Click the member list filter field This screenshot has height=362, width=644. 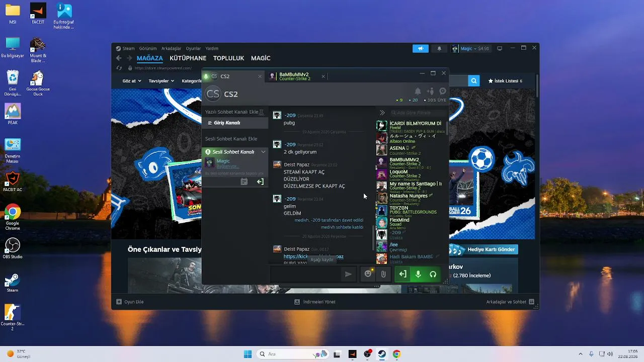[x=418, y=113]
